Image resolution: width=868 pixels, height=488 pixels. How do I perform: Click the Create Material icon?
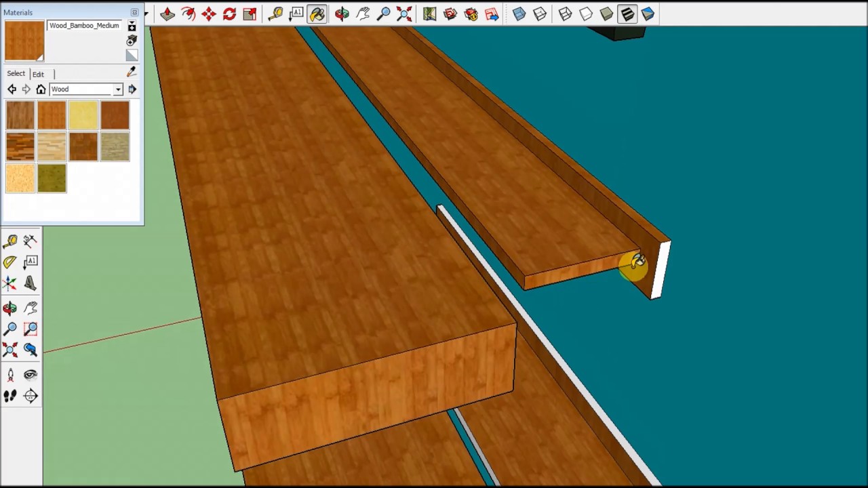[132, 41]
